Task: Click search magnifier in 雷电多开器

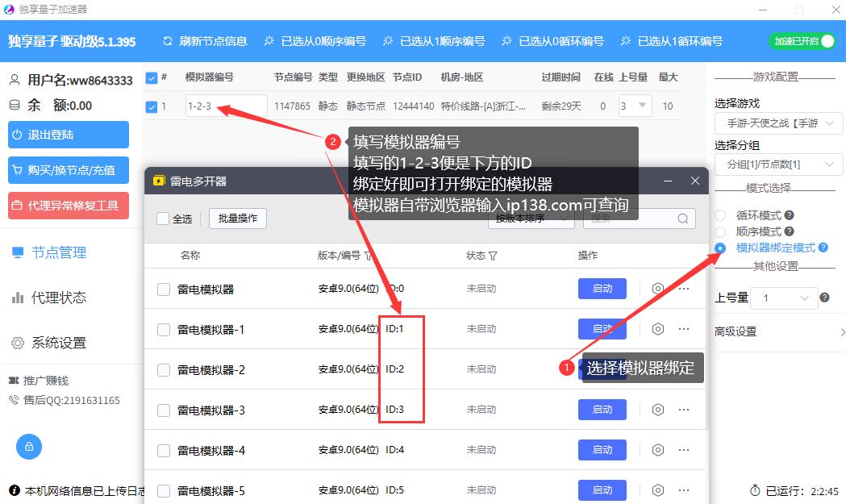Action: pyautogui.click(x=682, y=219)
